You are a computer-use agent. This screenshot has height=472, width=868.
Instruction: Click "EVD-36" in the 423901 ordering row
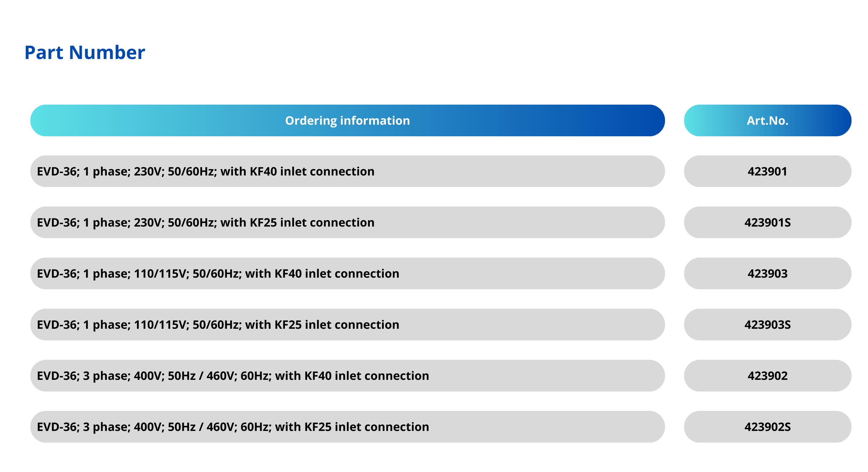[x=57, y=171]
